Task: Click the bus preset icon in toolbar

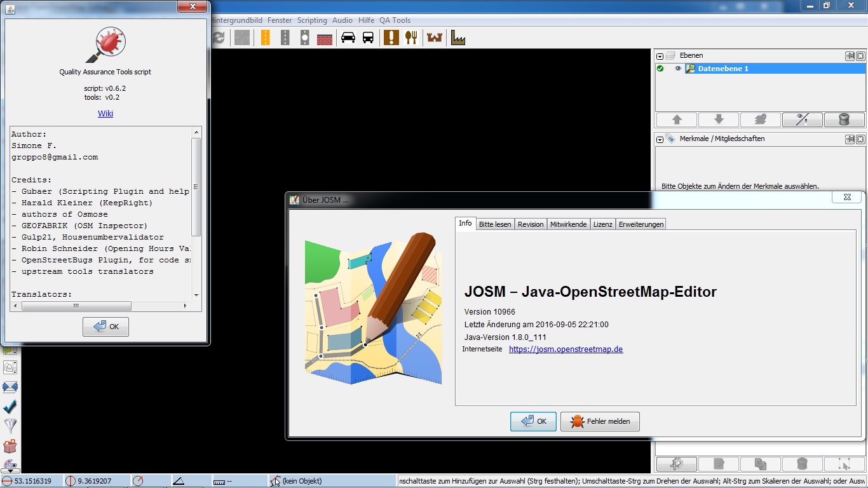Action: (x=368, y=38)
